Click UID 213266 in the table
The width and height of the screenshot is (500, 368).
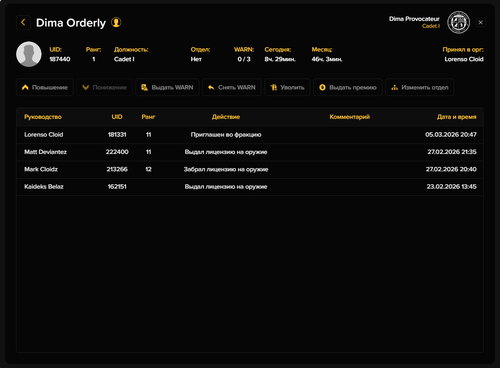point(117,169)
